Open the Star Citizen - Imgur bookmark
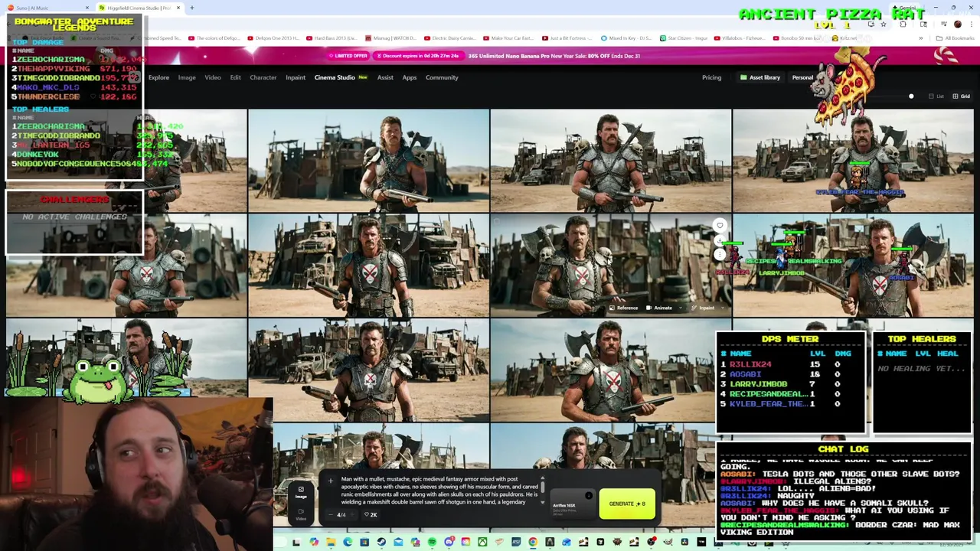The image size is (980, 551). (x=682, y=38)
